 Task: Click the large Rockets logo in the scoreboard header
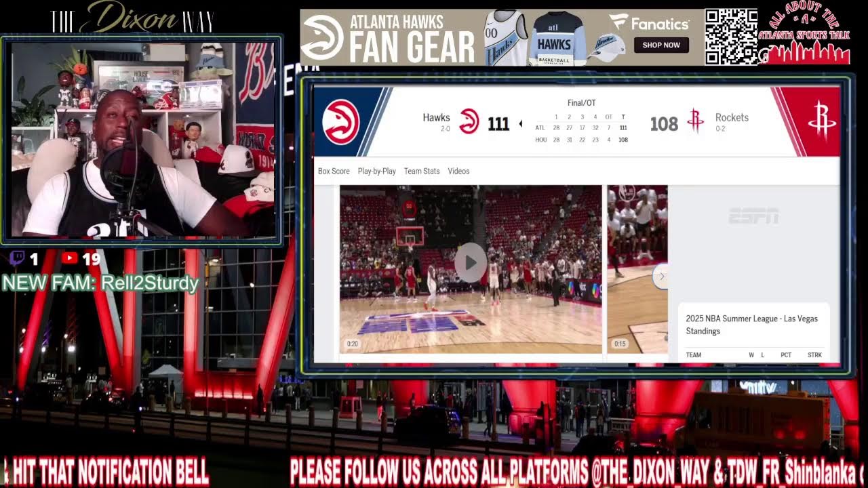(822, 122)
